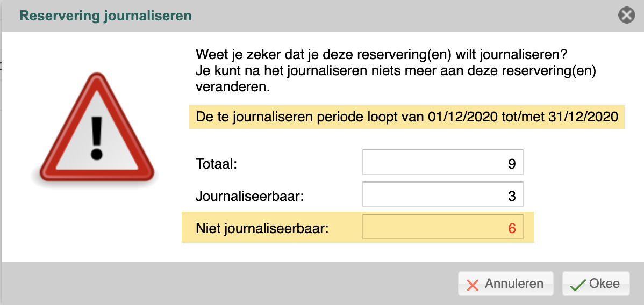Screen dimensions: 644x305
Task: Click the Totaal label
Action: 217,165
